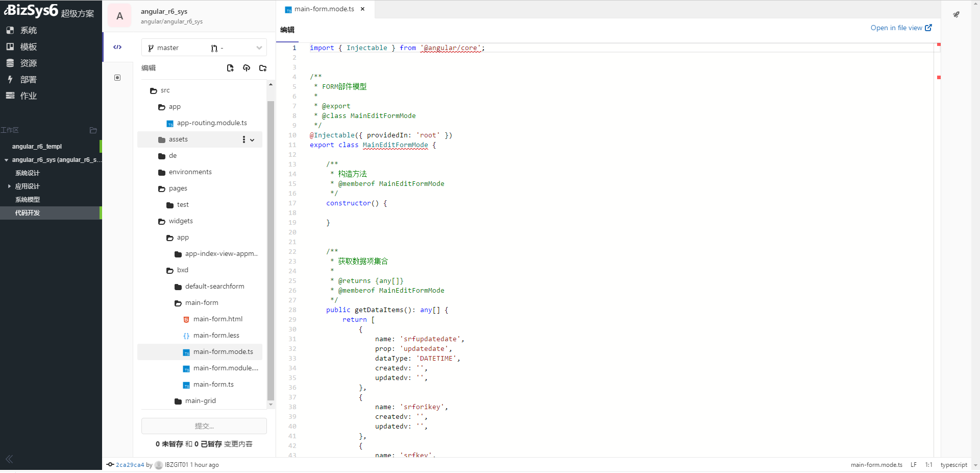Click the angular_r6_sys project title
The width and height of the screenshot is (980, 473).
click(164, 11)
